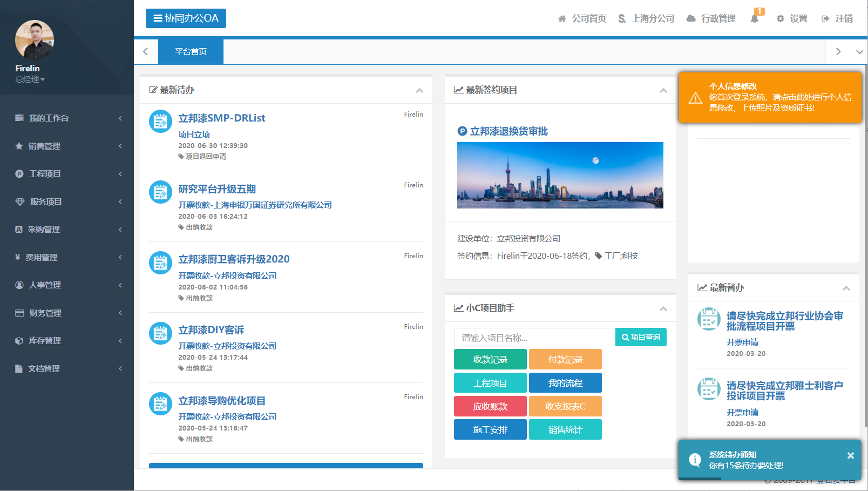Viewport: 868px width, 491px height.
Task: Collapse the 最新待办 panel
Action: [419, 91]
